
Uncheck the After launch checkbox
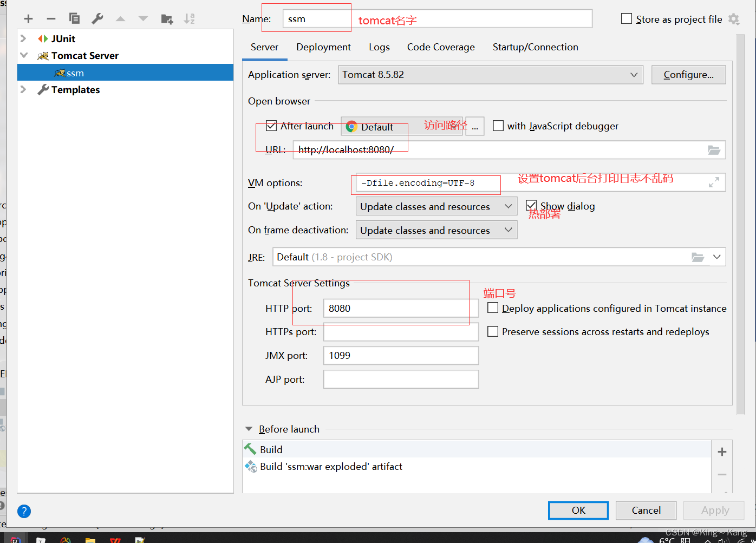tap(271, 126)
